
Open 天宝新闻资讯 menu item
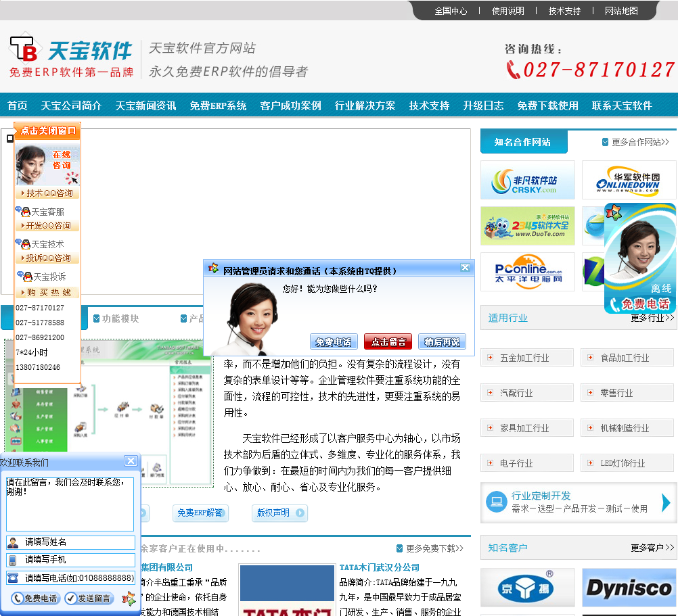(x=145, y=105)
